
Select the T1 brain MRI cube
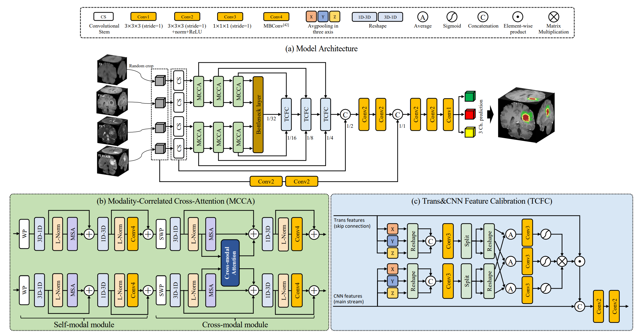pyautogui.click(x=112, y=70)
